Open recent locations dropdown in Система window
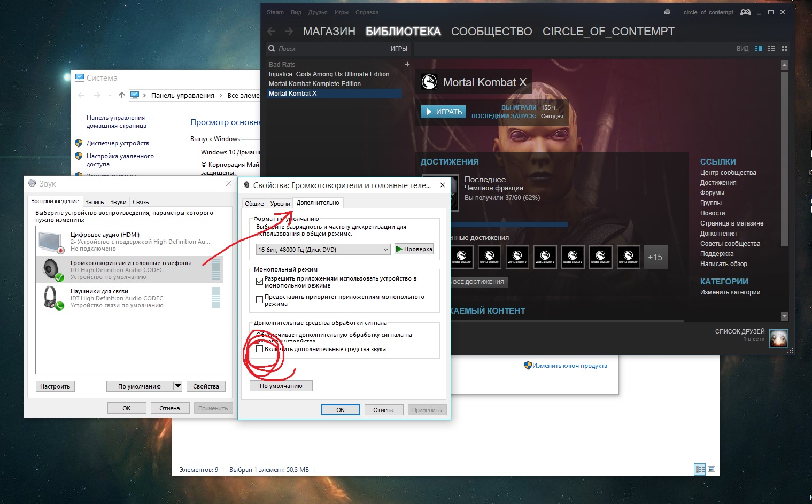 [x=110, y=95]
